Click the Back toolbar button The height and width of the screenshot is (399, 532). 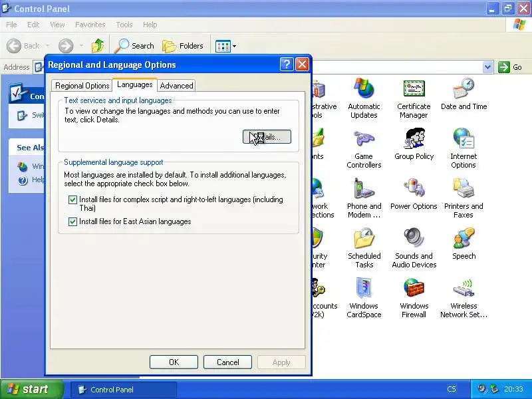[x=23, y=46]
